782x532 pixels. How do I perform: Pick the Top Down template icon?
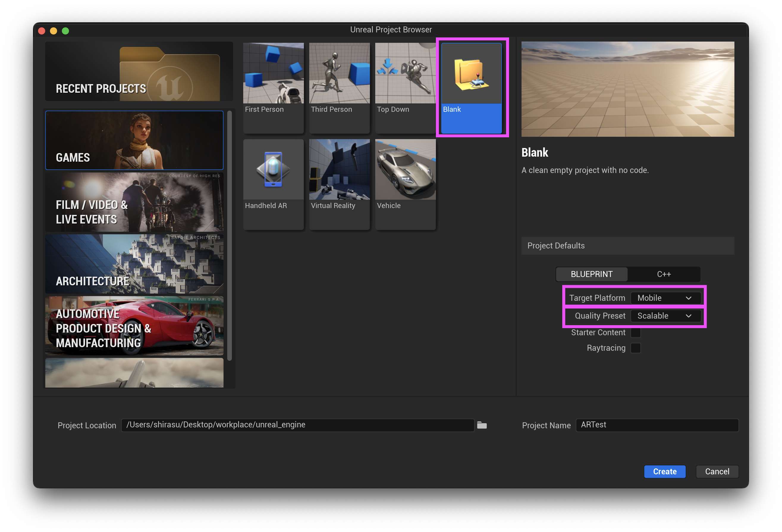[x=405, y=73]
